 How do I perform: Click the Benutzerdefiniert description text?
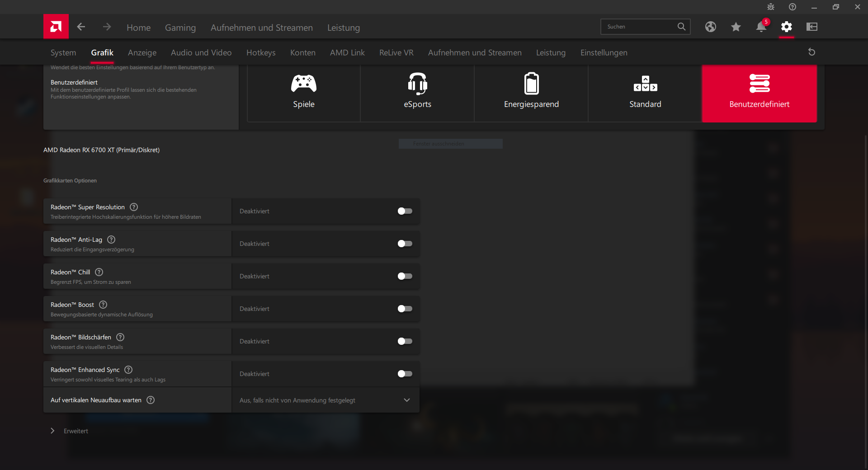click(x=123, y=94)
